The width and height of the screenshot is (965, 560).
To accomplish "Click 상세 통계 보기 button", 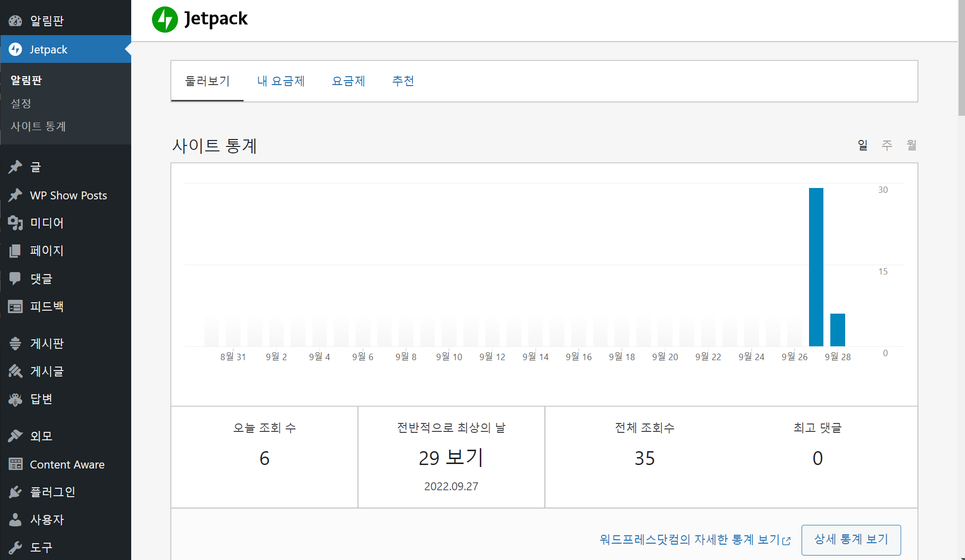I will [851, 539].
